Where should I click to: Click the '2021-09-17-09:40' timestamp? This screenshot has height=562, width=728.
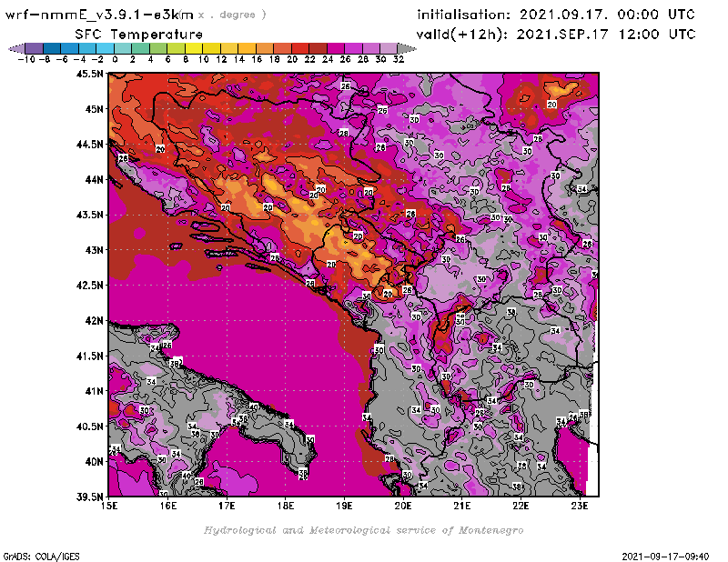pyautogui.click(x=665, y=557)
